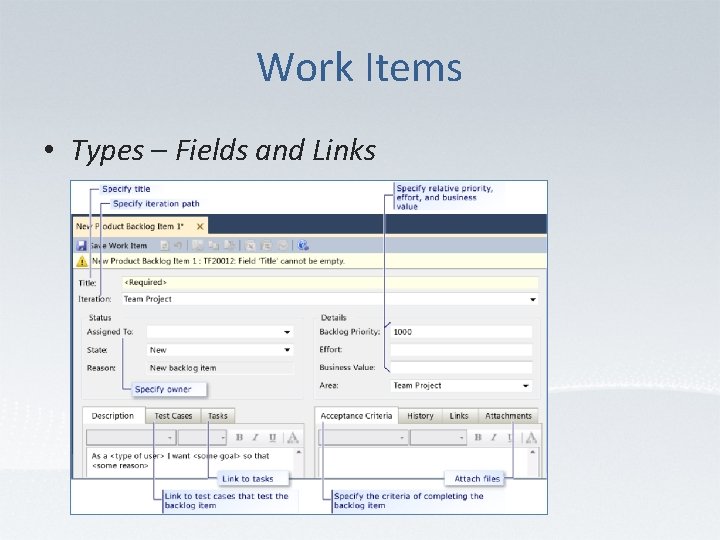Viewport: 720px width, 540px height.
Task: Click the Business Value input field
Action: 461,367
